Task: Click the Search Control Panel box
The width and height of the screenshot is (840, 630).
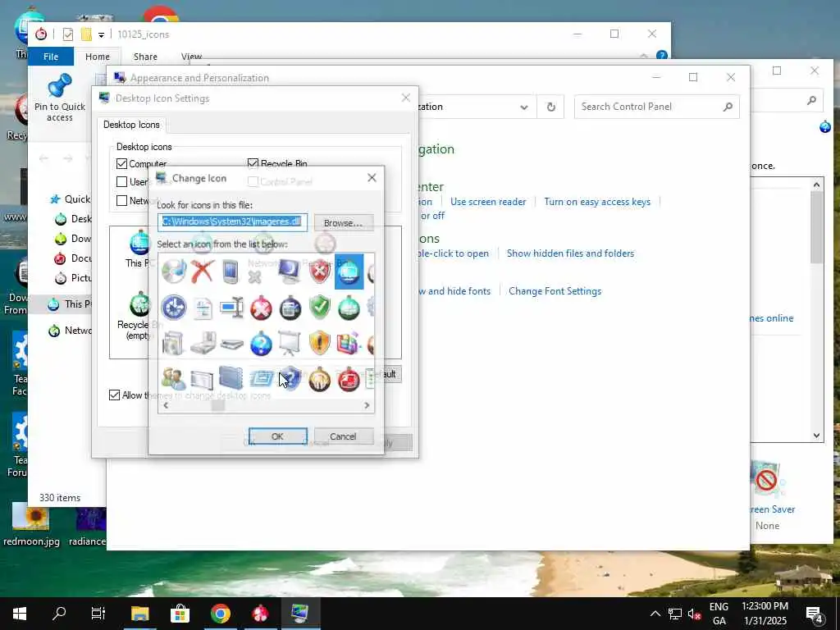Action: pos(657,107)
